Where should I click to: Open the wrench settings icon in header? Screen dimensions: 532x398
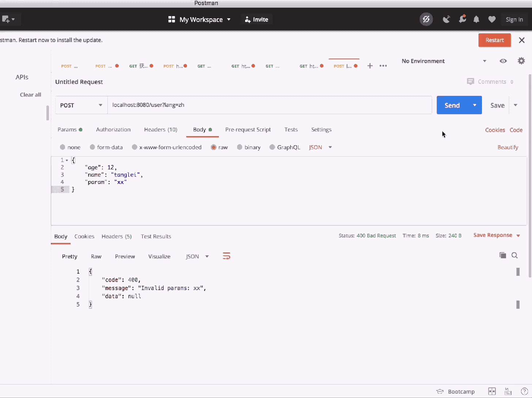462,19
